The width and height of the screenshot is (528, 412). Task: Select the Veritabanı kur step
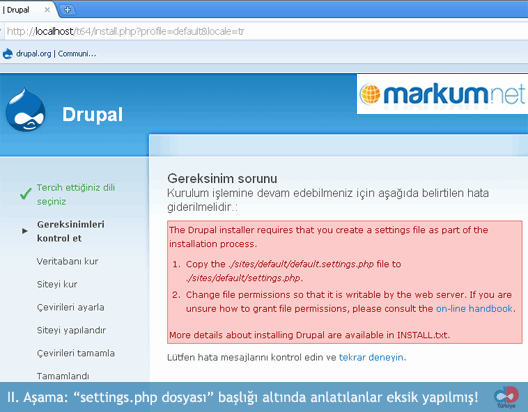click(x=67, y=261)
